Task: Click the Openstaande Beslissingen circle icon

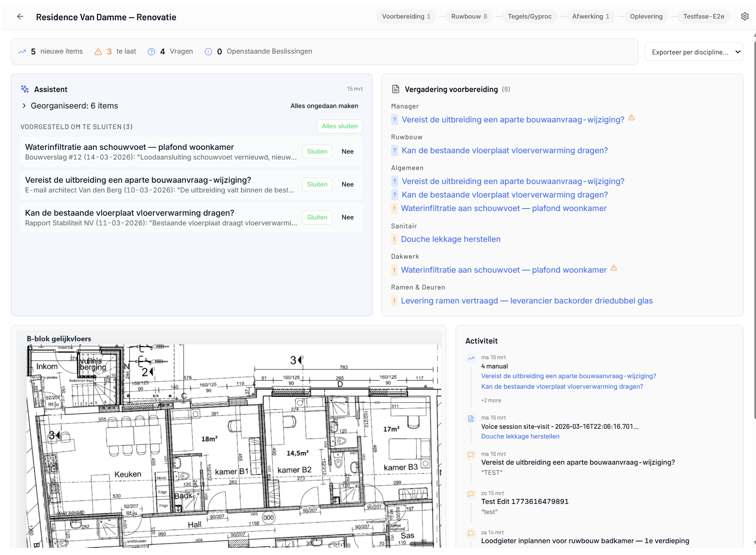Action: [208, 51]
